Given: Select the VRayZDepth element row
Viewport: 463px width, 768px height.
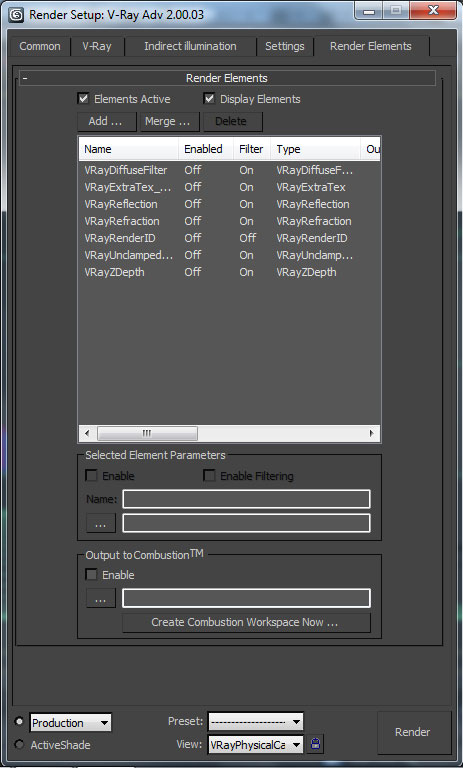Looking at the screenshot, I should point(229,272).
